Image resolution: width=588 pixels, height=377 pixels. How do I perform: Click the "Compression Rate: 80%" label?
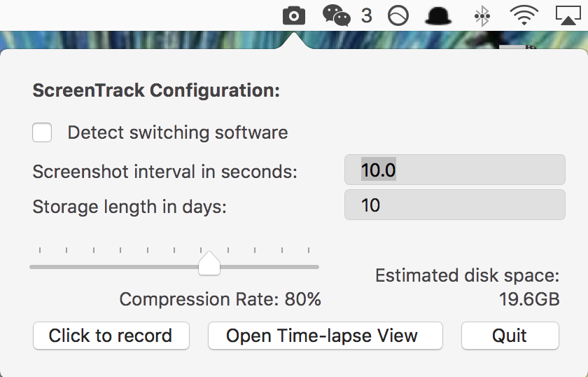[220, 300]
